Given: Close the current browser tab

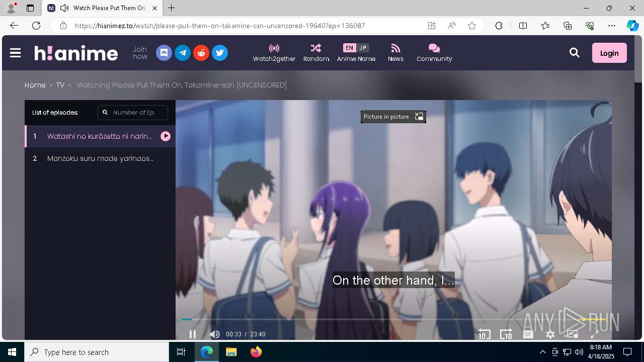Looking at the screenshot, I should tap(154, 8).
